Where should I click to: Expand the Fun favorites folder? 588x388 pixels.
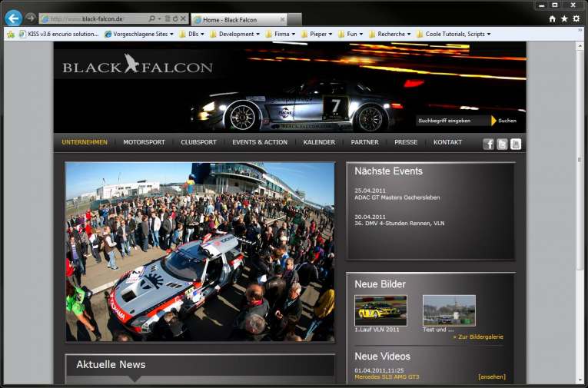(350, 34)
